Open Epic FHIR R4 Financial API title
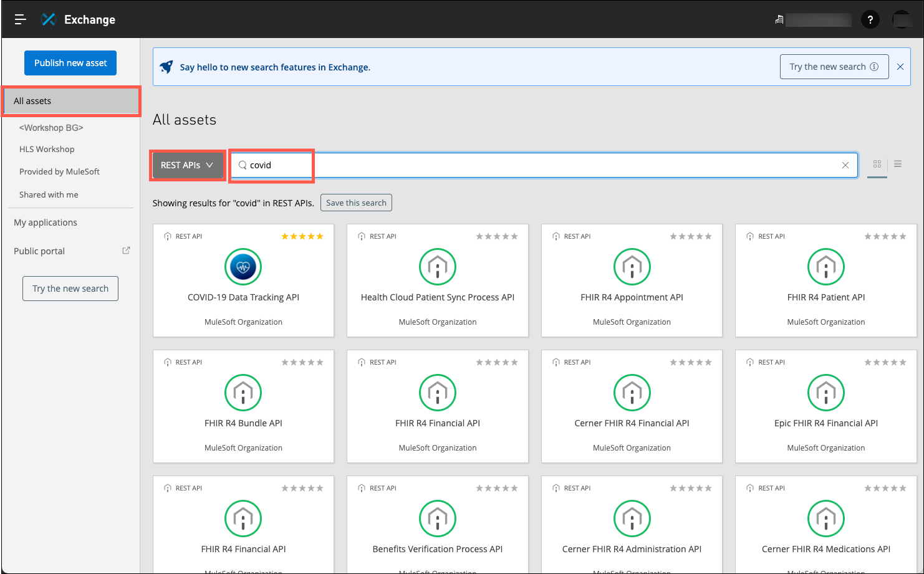 point(826,423)
